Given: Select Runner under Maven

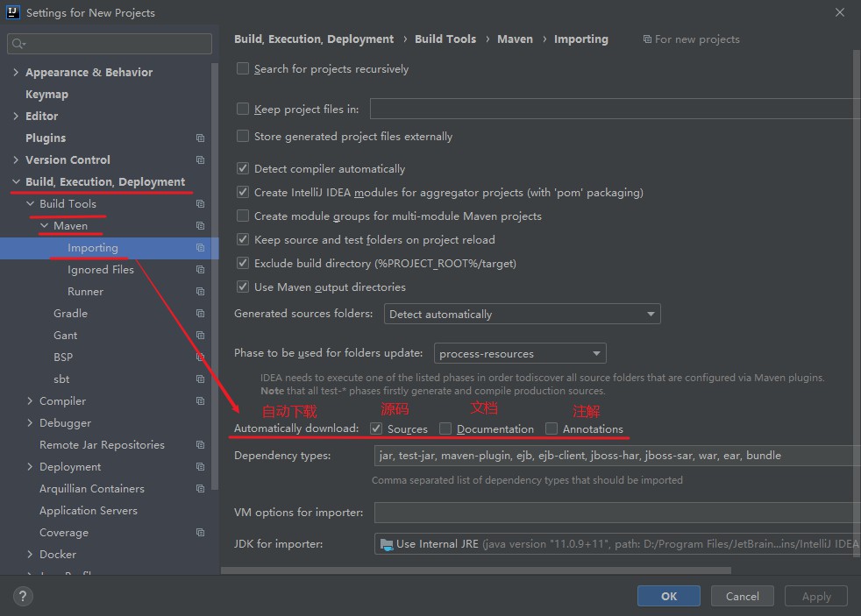Looking at the screenshot, I should click(x=85, y=291).
